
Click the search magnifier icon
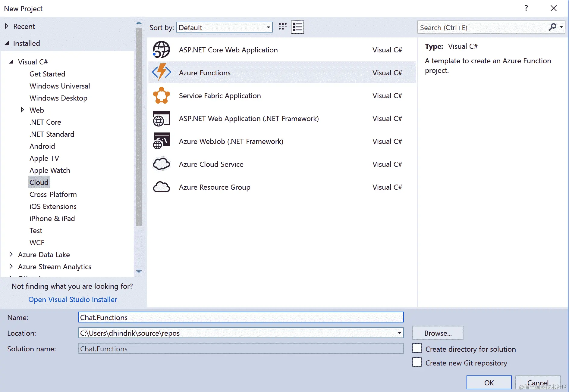point(552,27)
